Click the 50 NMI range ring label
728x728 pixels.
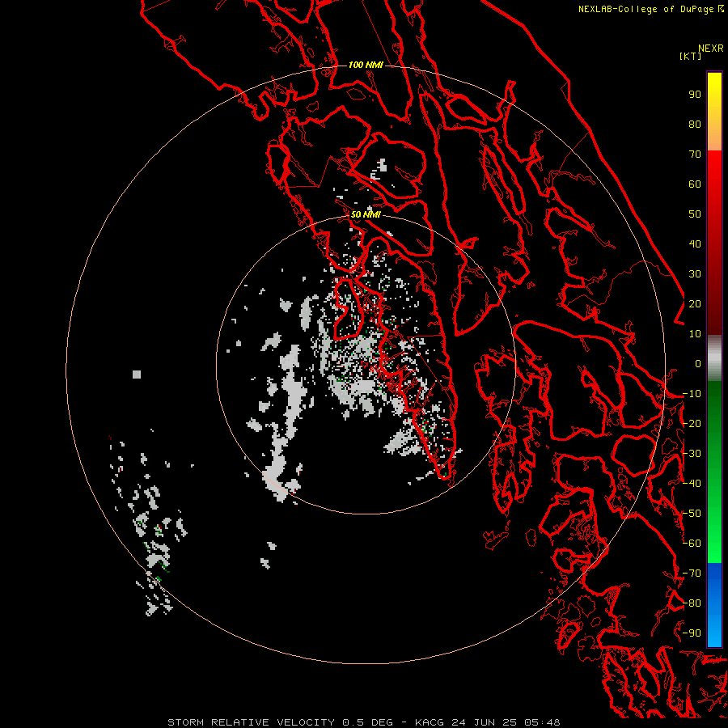[366, 214]
